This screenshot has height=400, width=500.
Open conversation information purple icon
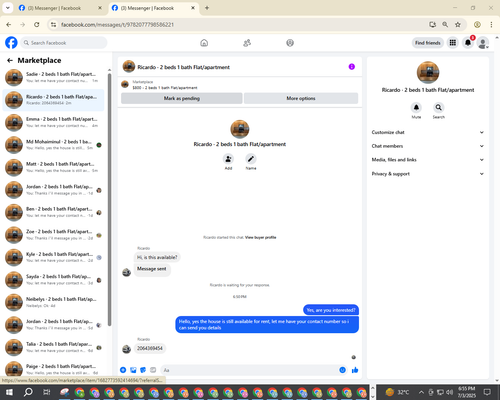pos(352,67)
